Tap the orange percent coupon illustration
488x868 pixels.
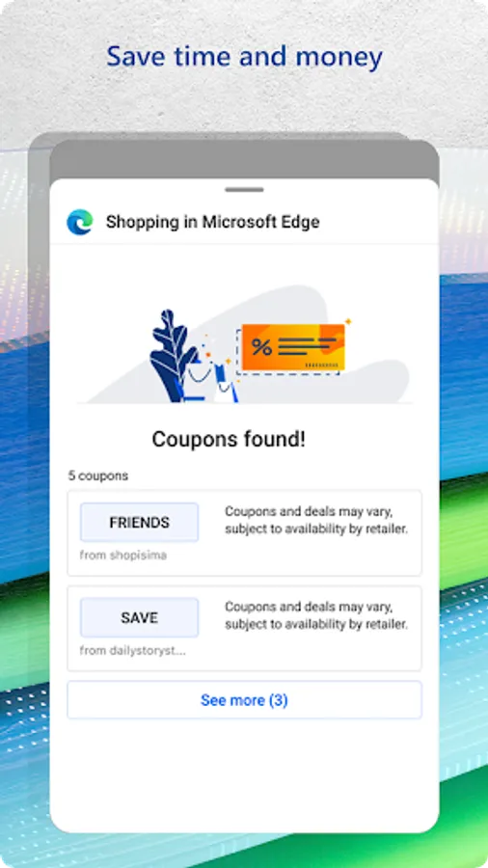tap(293, 347)
